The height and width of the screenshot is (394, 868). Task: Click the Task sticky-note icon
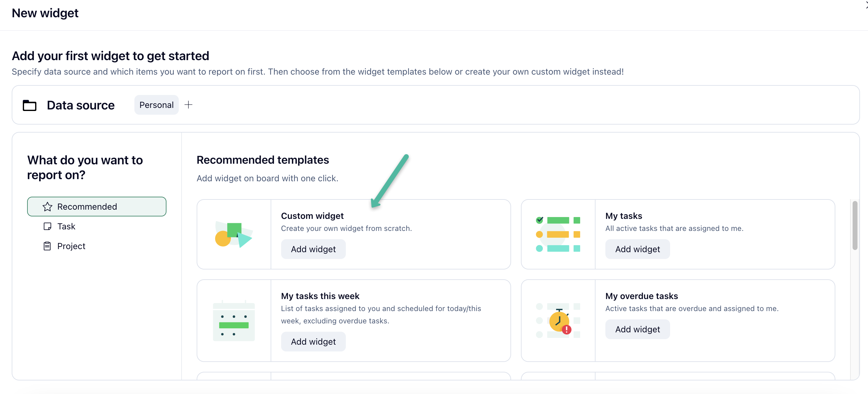tap(47, 227)
